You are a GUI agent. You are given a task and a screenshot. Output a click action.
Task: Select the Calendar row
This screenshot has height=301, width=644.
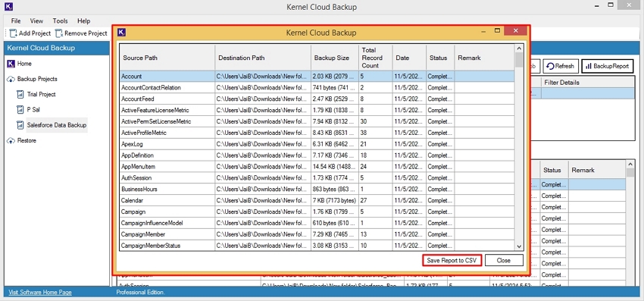[317, 200]
